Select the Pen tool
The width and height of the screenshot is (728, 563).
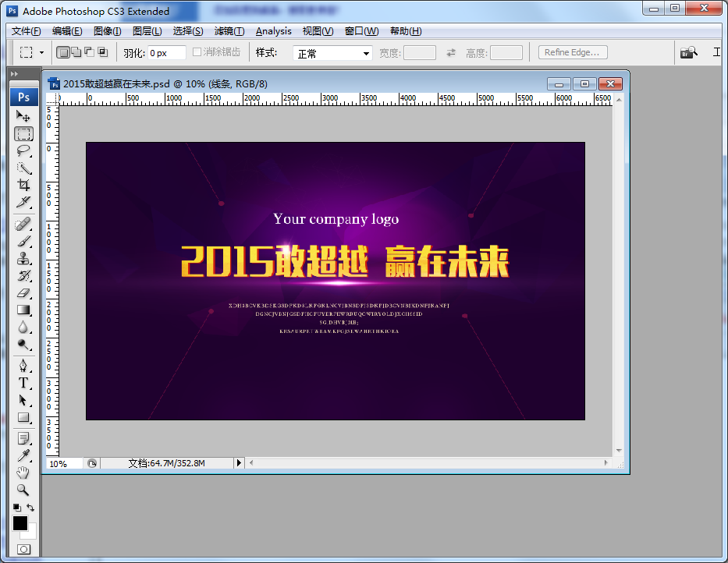pyautogui.click(x=23, y=366)
